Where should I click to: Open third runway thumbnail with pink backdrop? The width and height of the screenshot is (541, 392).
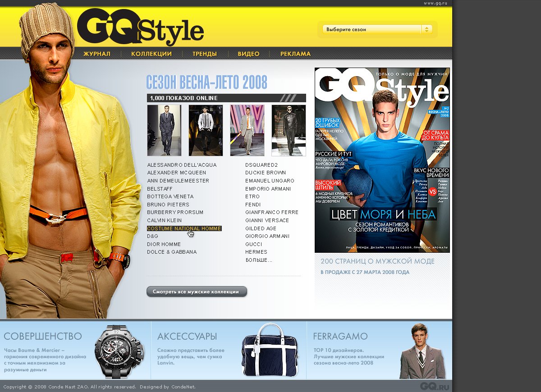pos(247,131)
